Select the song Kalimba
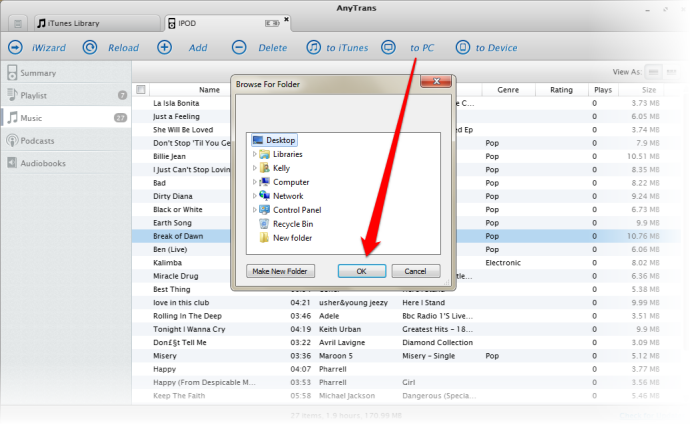The height and width of the screenshot is (424, 690). 167,263
